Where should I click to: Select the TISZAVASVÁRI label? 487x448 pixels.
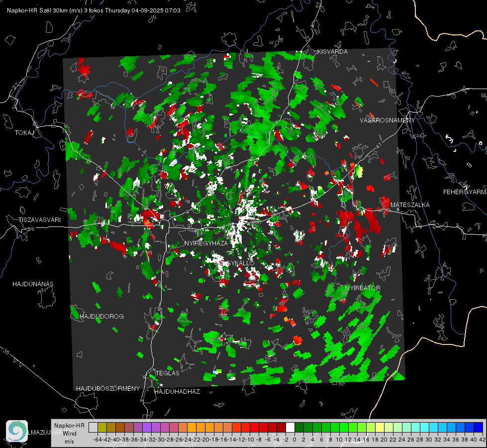tap(39, 220)
